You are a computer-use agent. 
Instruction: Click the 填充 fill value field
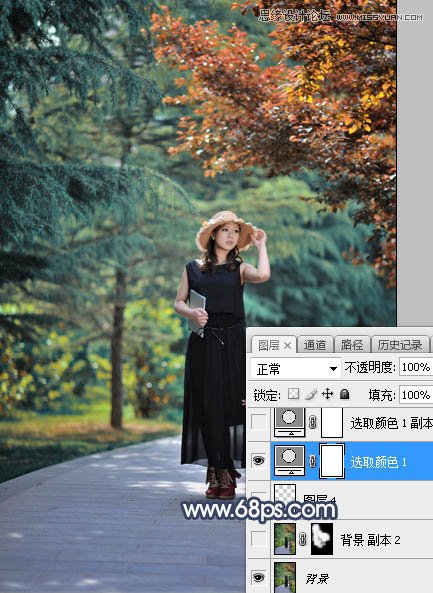click(x=416, y=395)
